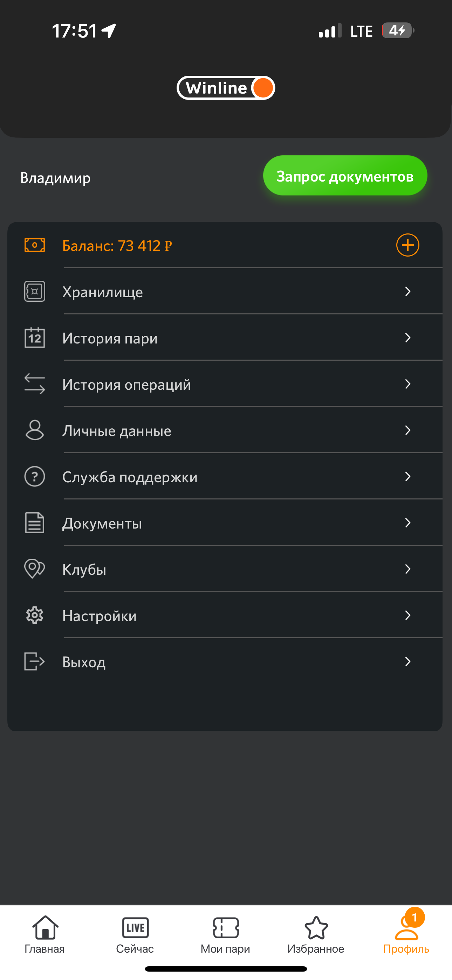This screenshot has width=452, height=980.
Task: Tap the gear icon for Настройки
Action: coord(35,615)
